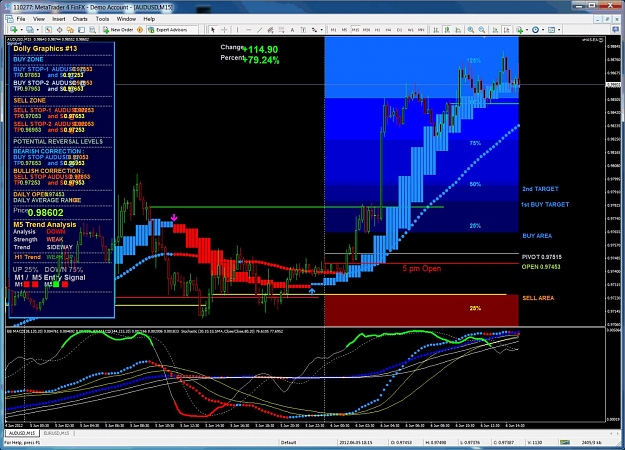Open the chat bubble icon at toolbar right
625x450 pixels.
tap(616, 29)
